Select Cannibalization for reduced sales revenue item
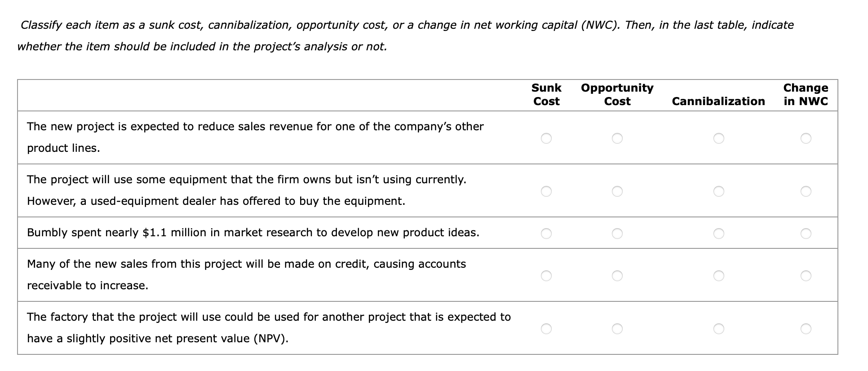 point(719,138)
